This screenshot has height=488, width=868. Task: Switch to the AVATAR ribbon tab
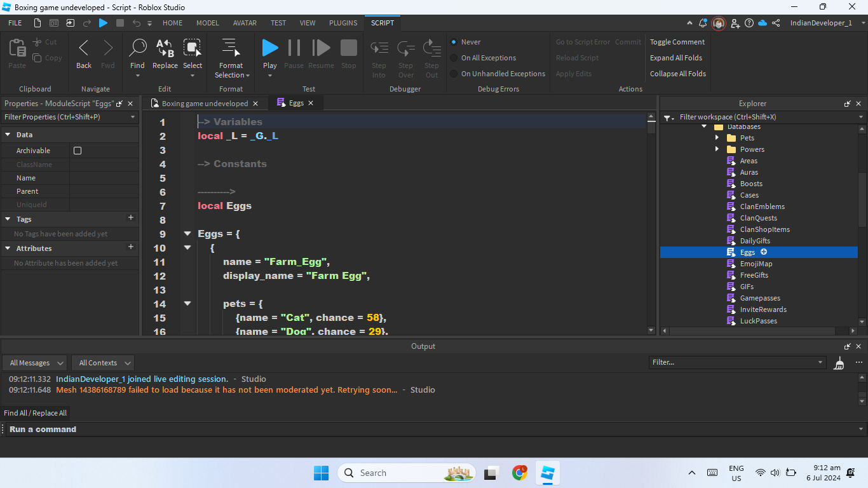(x=245, y=23)
